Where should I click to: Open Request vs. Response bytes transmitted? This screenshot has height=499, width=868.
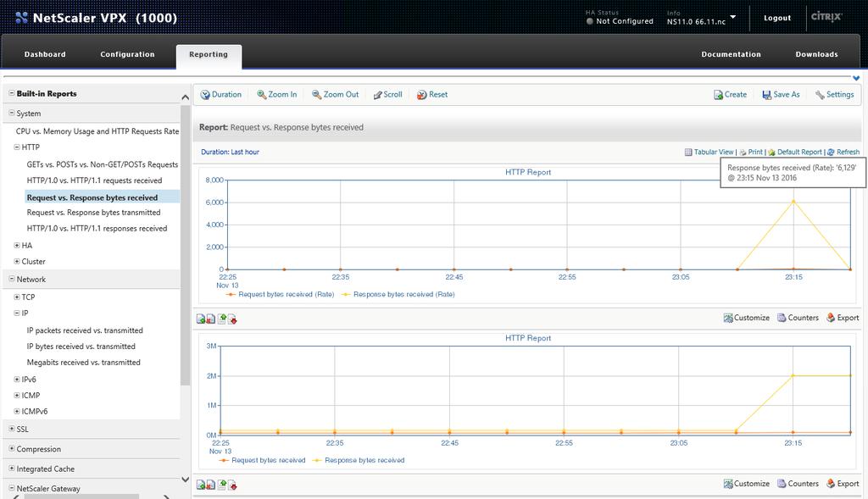pyautogui.click(x=93, y=213)
